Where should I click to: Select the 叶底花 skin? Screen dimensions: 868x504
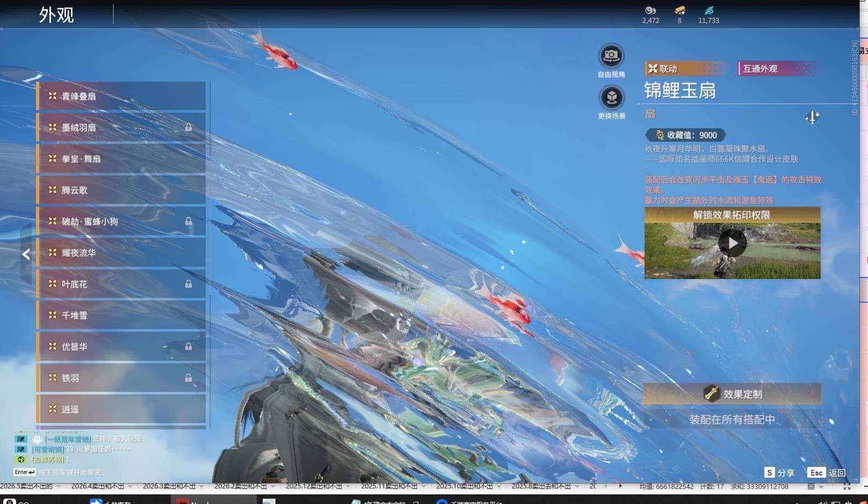pyautogui.click(x=121, y=284)
